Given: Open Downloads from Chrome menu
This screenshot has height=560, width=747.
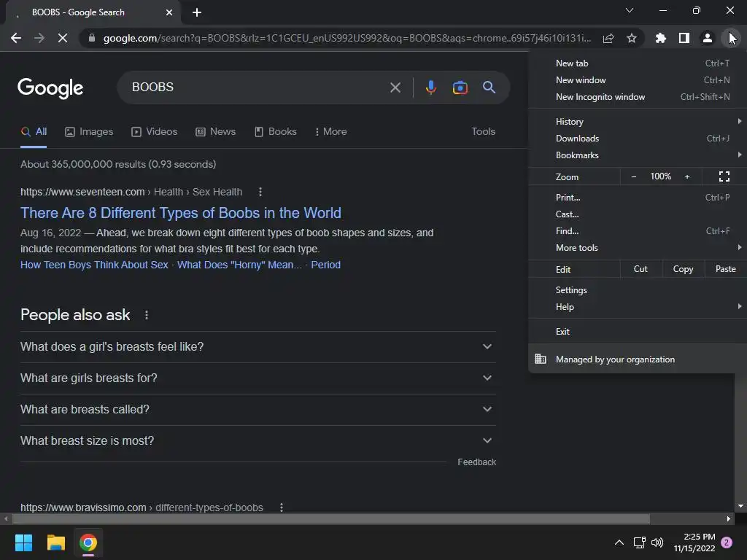Looking at the screenshot, I should 638,139.
